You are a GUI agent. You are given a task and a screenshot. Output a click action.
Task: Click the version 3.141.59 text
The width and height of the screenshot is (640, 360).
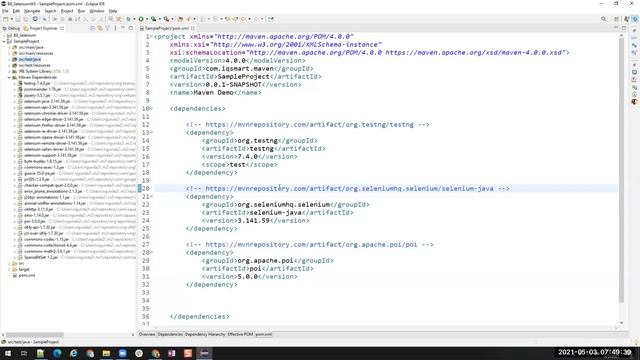point(253,220)
